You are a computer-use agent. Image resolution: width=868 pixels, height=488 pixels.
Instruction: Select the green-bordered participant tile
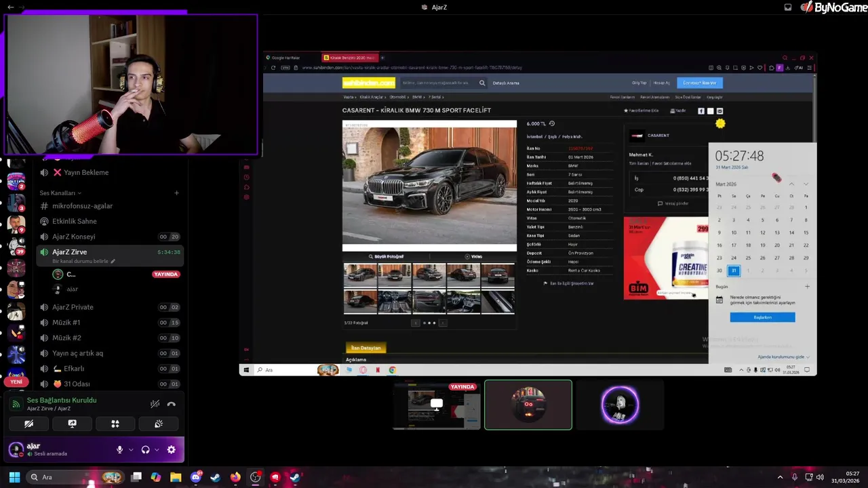pos(528,405)
